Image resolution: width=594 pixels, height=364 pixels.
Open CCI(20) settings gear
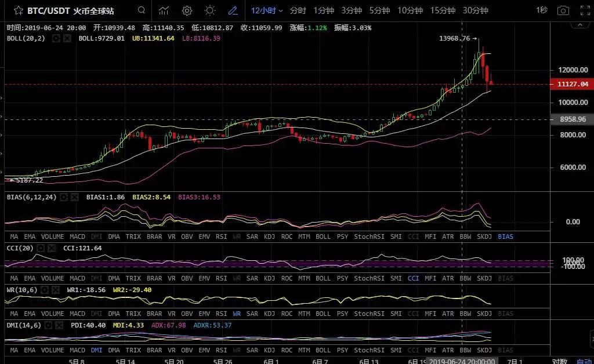(x=40, y=247)
